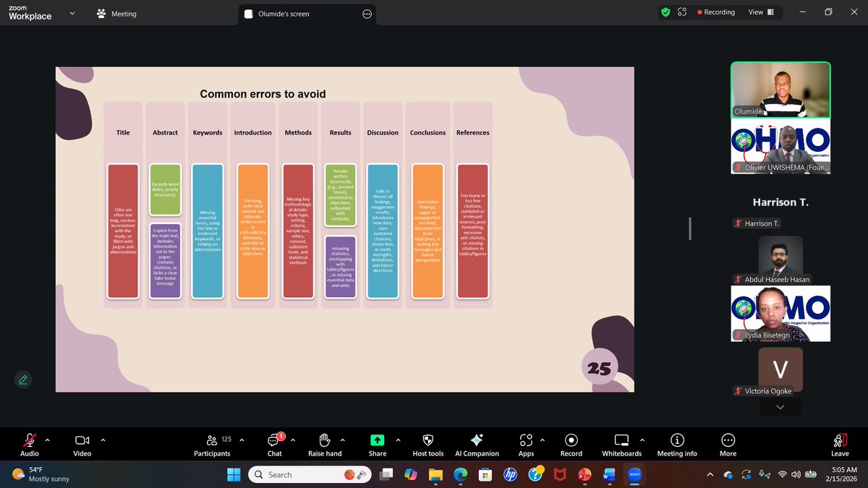Open the HP app from taskbar
This screenshot has height=488, width=868.
click(510, 474)
